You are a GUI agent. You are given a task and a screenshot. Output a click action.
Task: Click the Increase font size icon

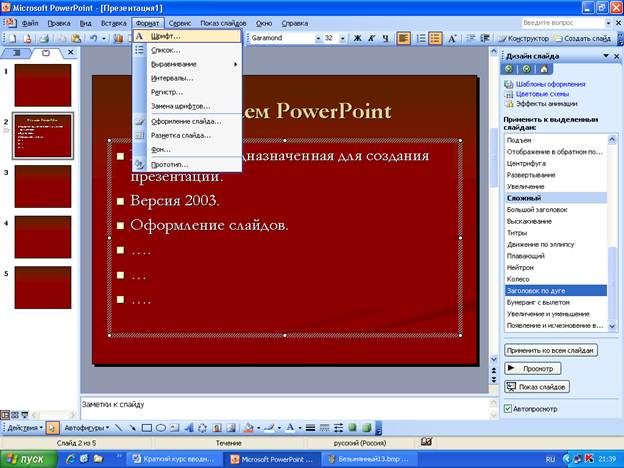pyautogui.click(x=452, y=38)
